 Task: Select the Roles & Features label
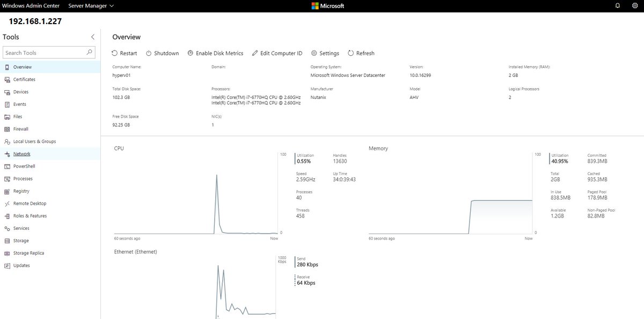coord(30,216)
